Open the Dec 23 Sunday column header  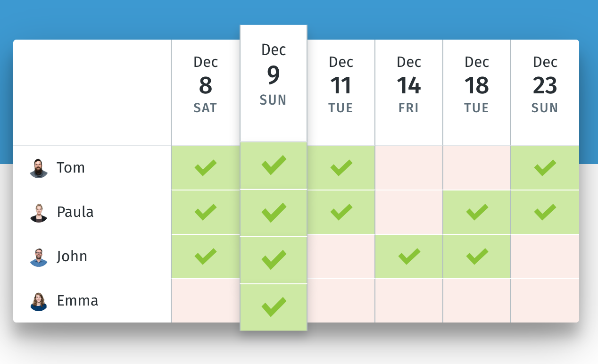click(545, 85)
